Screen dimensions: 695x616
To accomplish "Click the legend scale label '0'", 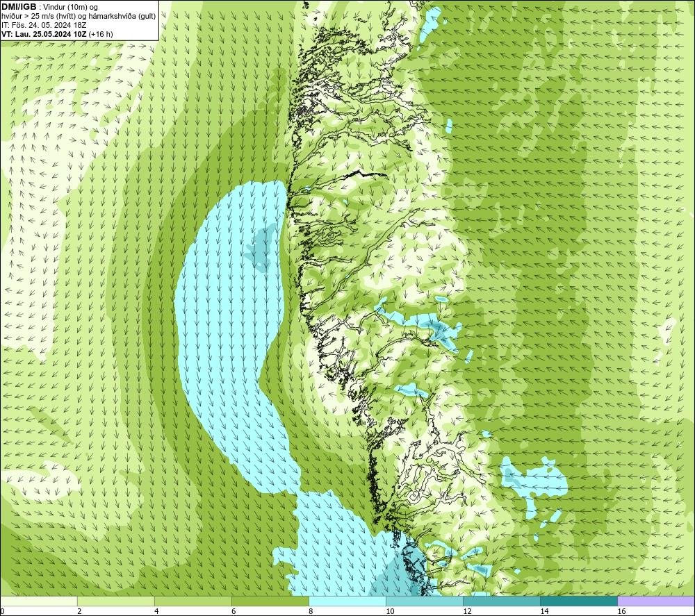I will click(x=3, y=611).
